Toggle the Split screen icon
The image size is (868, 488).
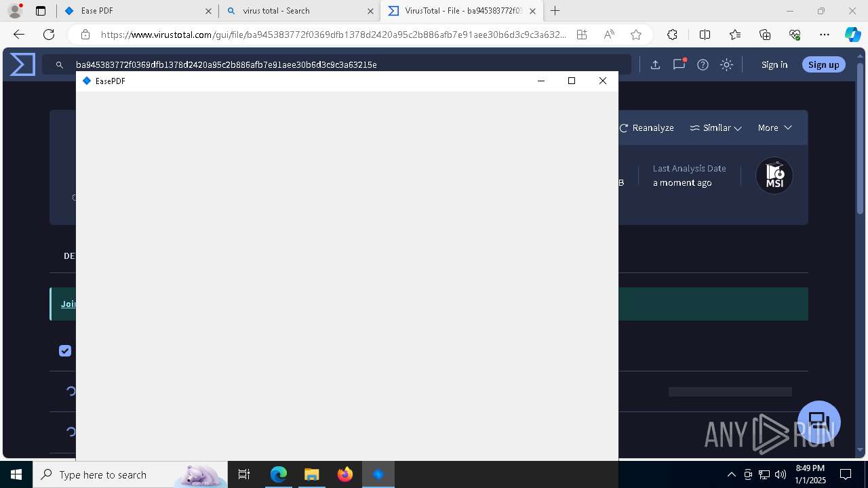pyautogui.click(x=705, y=35)
